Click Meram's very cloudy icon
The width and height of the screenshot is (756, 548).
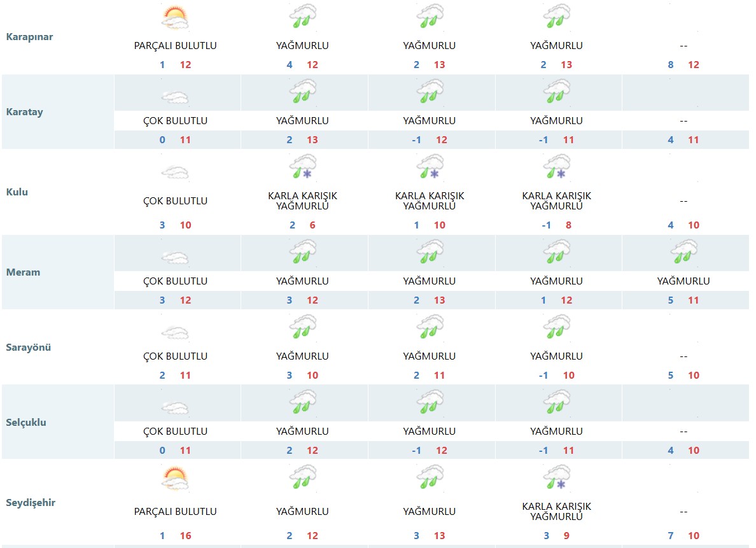175,258
